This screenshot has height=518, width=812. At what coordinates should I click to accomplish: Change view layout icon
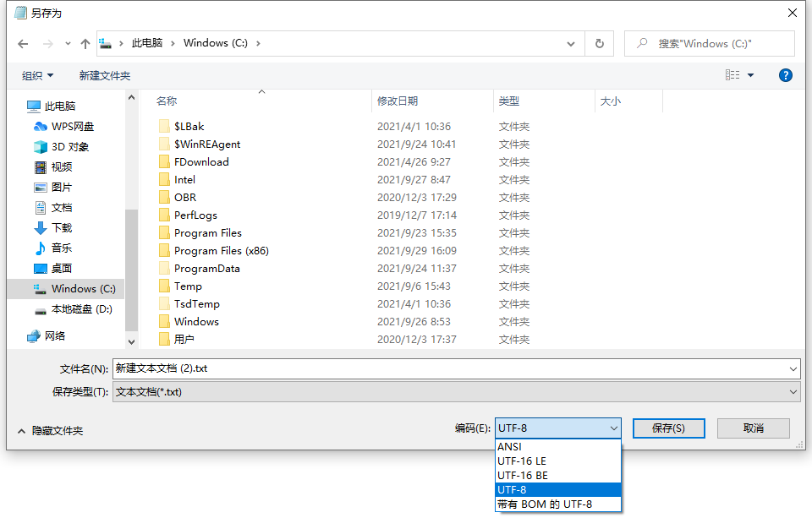pos(732,75)
